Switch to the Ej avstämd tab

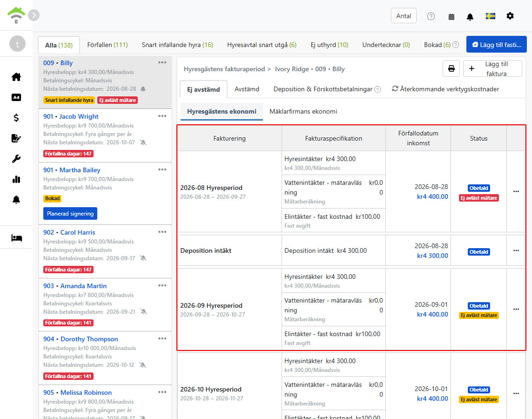[203, 89]
